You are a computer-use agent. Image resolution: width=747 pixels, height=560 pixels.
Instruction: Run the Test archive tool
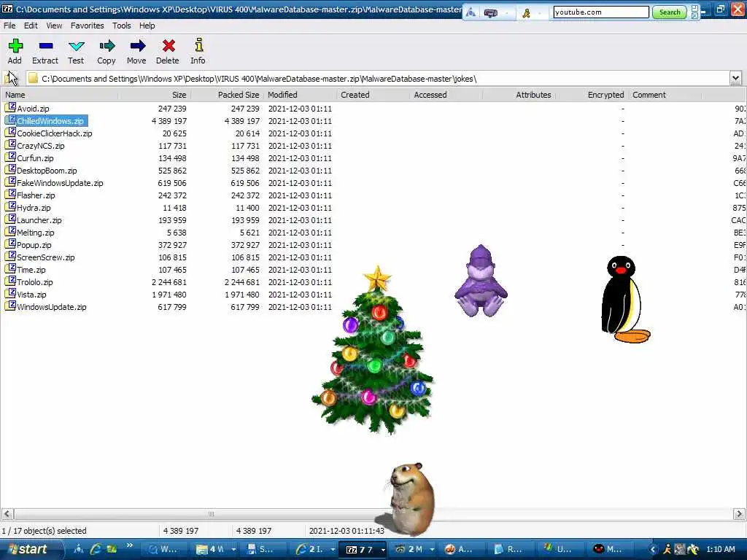[76, 46]
